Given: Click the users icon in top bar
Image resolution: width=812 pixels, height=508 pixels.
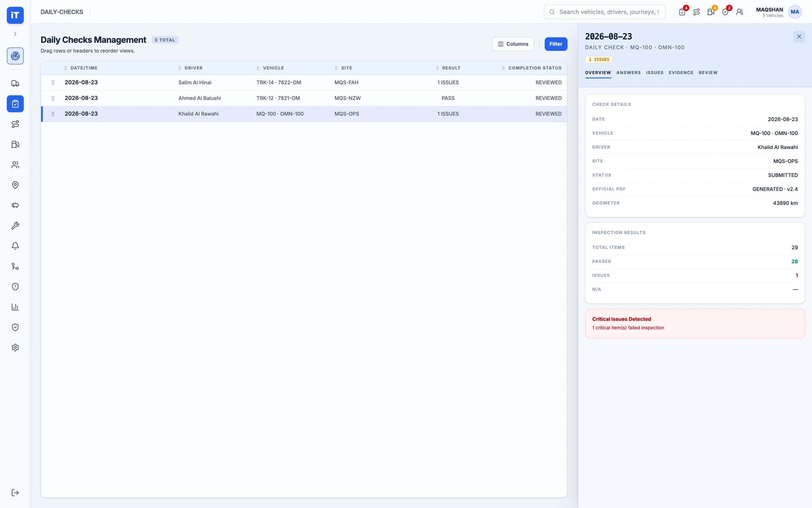Looking at the screenshot, I should point(740,12).
